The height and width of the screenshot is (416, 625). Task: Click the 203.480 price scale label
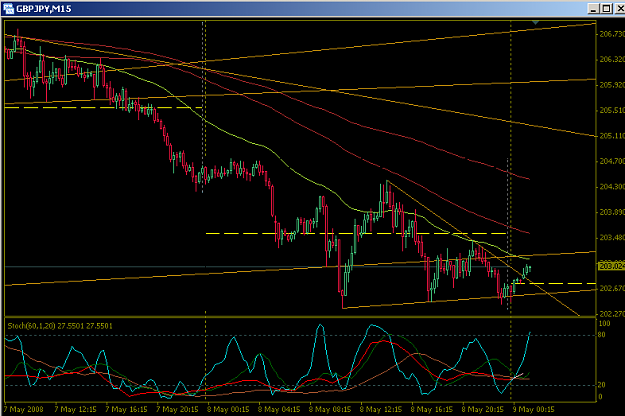point(612,237)
